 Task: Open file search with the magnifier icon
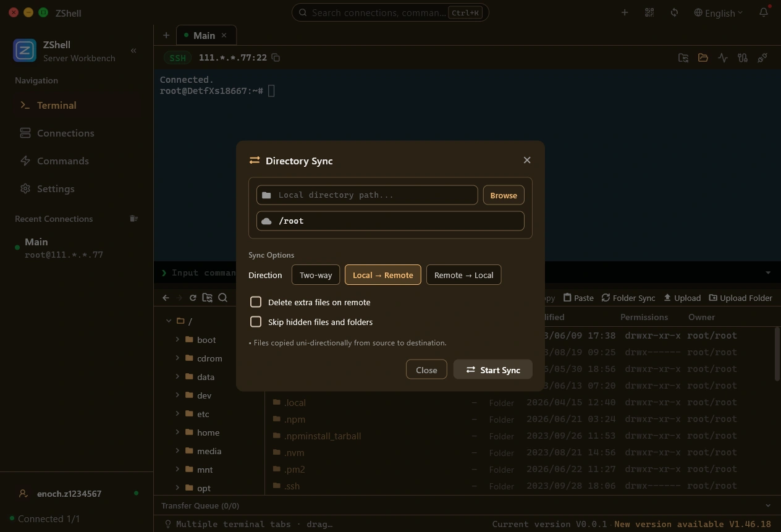point(223,298)
